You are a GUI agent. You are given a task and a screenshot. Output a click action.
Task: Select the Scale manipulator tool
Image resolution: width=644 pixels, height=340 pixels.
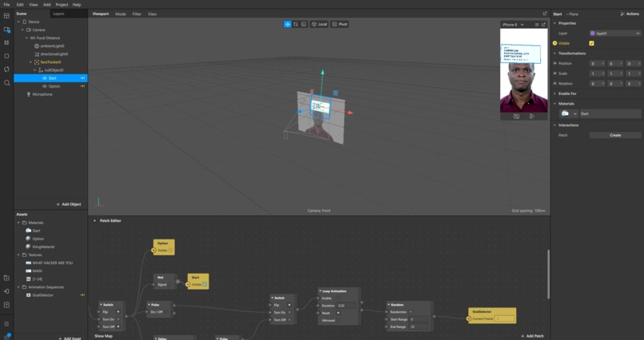click(x=304, y=24)
